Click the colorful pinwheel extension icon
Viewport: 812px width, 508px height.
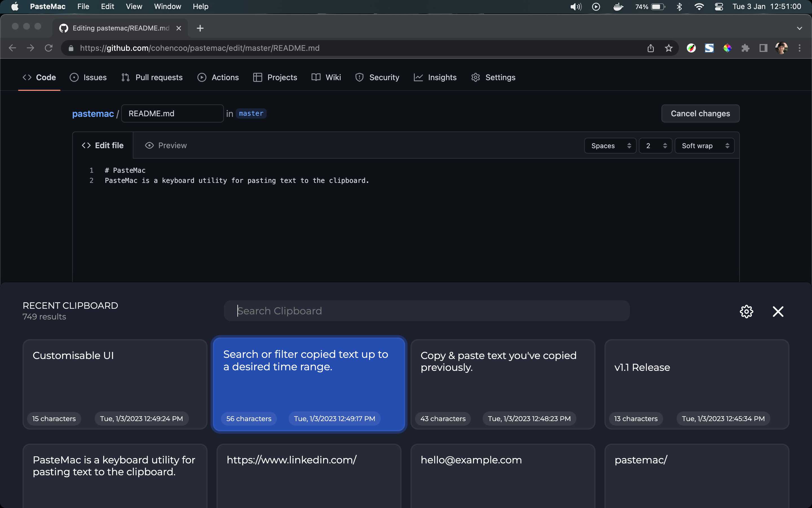tap(727, 48)
